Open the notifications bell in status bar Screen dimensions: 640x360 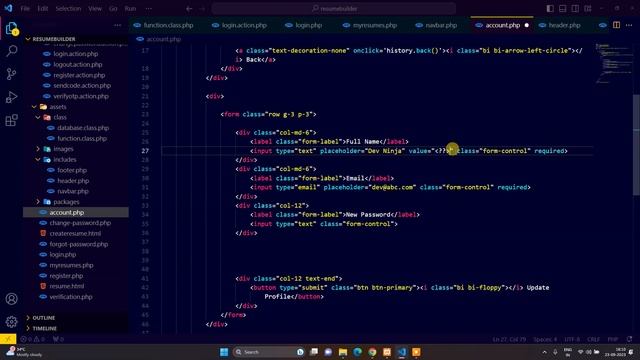pos(629,339)
